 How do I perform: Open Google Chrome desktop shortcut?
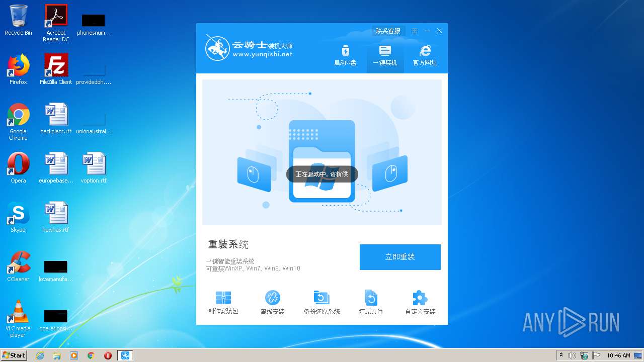[x=18, y=122]
